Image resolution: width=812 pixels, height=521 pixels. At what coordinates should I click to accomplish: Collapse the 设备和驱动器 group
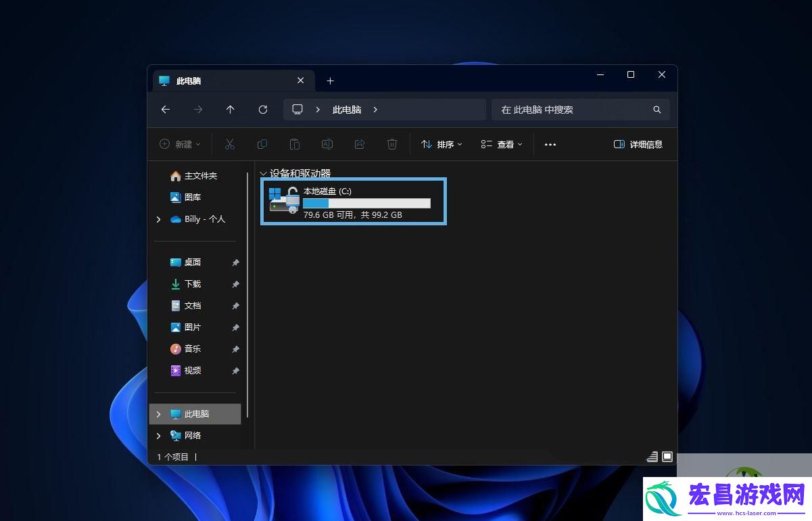263,174
